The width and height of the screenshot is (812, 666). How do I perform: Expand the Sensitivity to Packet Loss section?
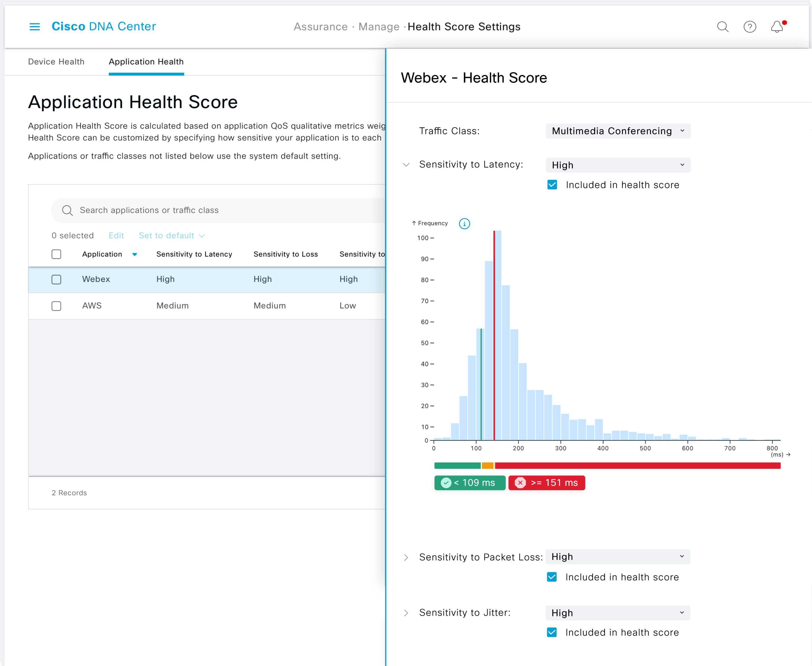pos(406,557)
